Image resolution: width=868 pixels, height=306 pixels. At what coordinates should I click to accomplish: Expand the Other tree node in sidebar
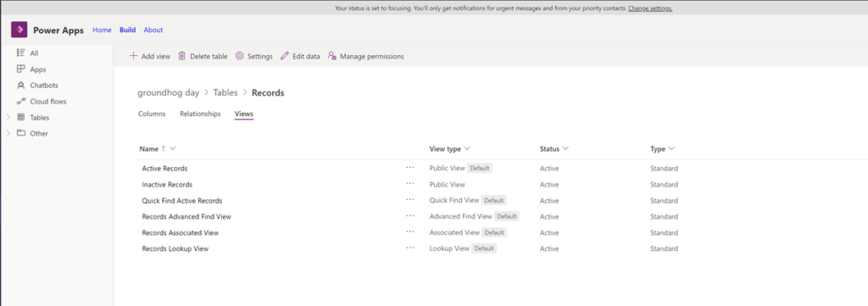tap(8, 133)
